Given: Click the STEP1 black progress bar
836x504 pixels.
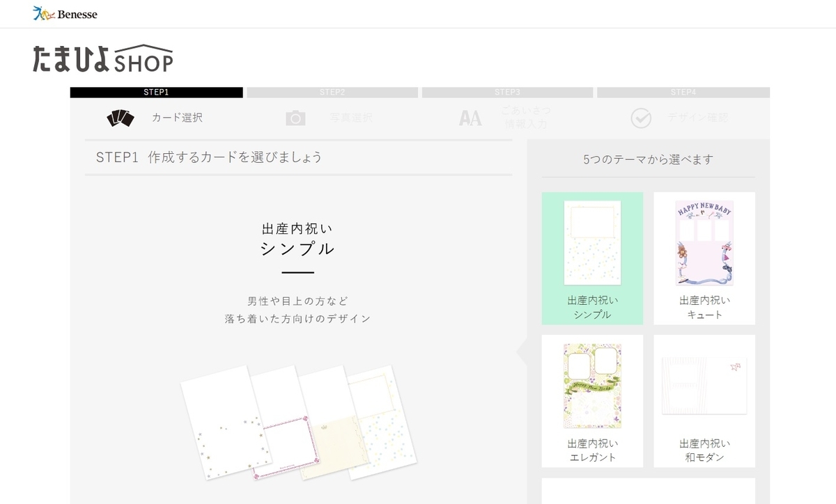Looking at the screenshot, I should click(156, 91).
